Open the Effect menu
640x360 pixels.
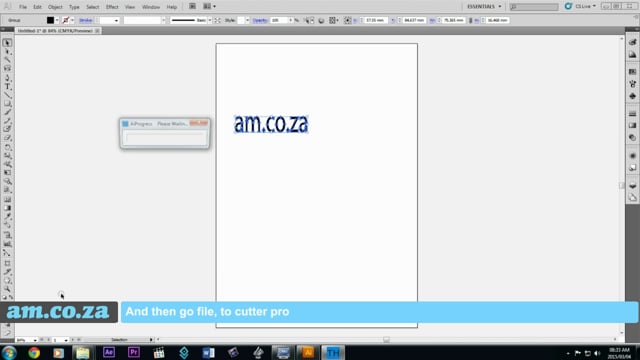pyautogui.click(x=112, y=7)
